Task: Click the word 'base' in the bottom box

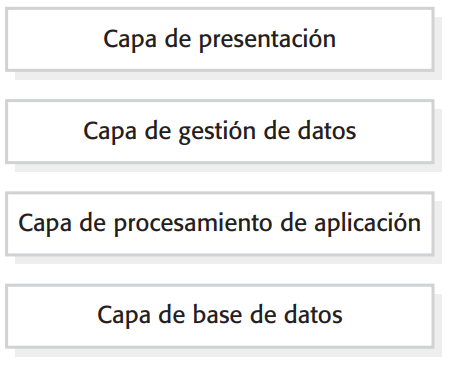Action: pyautogui.click(x=217, y=315)
